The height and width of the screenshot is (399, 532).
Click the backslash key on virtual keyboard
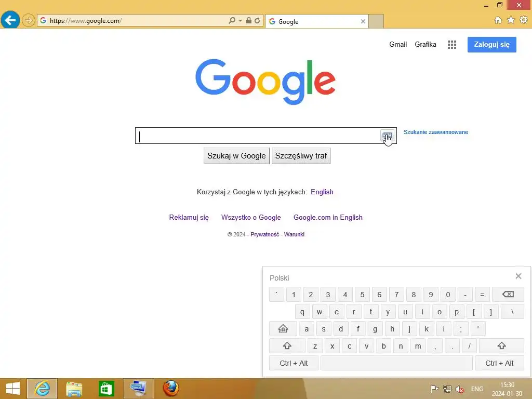click(512, 312)
